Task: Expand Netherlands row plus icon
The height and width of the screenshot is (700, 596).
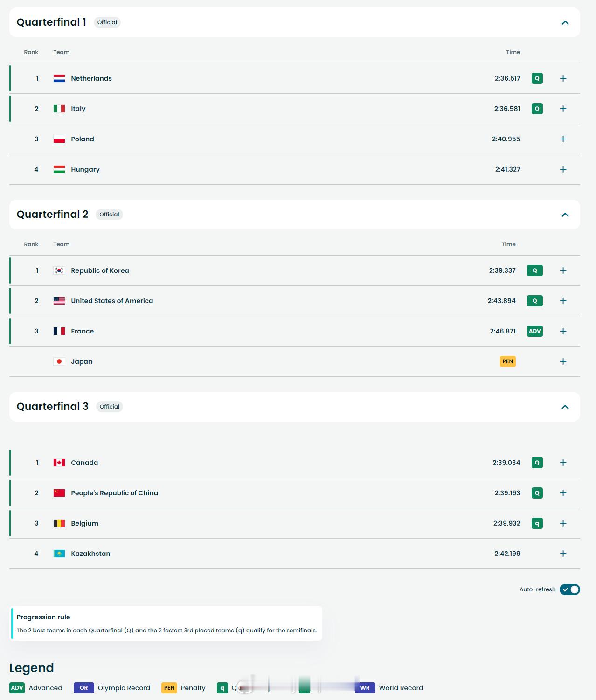Action: [x=563, y=78]
